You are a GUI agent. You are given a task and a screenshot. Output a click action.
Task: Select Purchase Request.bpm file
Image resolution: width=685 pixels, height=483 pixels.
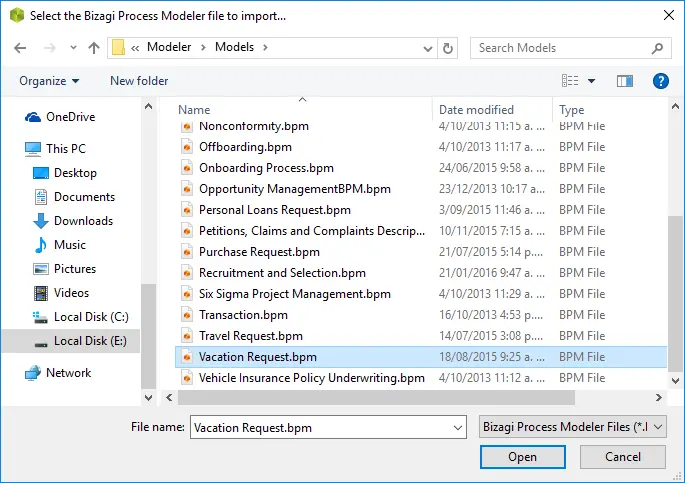point(259,252)
